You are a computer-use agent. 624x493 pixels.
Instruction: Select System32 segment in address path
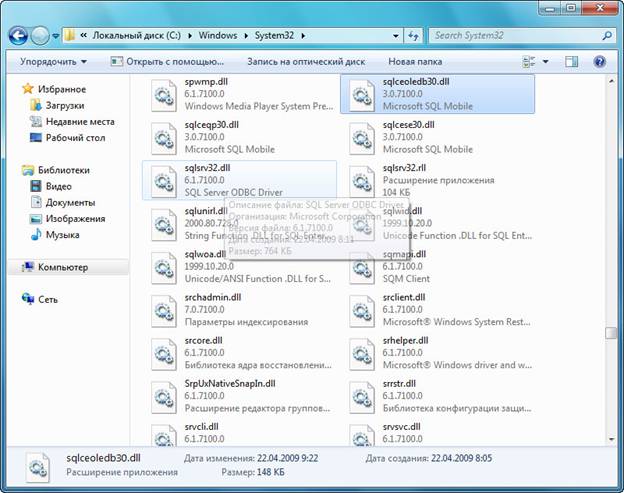pyautogui.click(x=274, y=35)
